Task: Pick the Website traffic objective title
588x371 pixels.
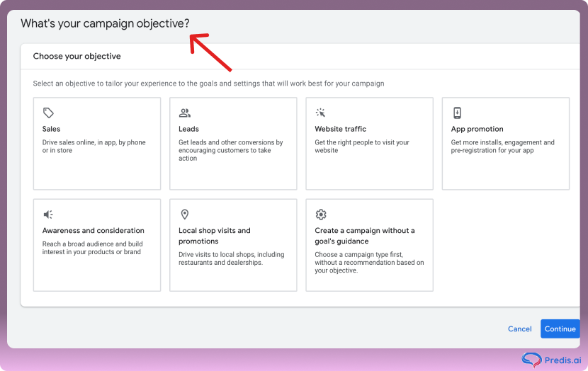Action: click(x=341, y=129)
